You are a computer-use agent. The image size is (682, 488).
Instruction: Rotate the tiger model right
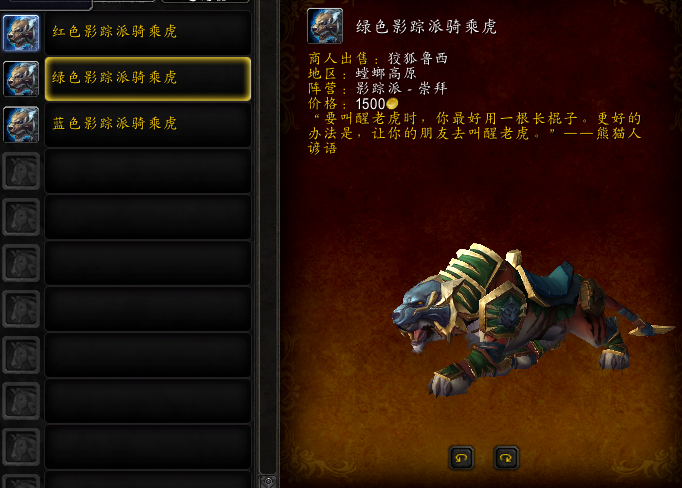pyautogui.click(x=506, y=458)
